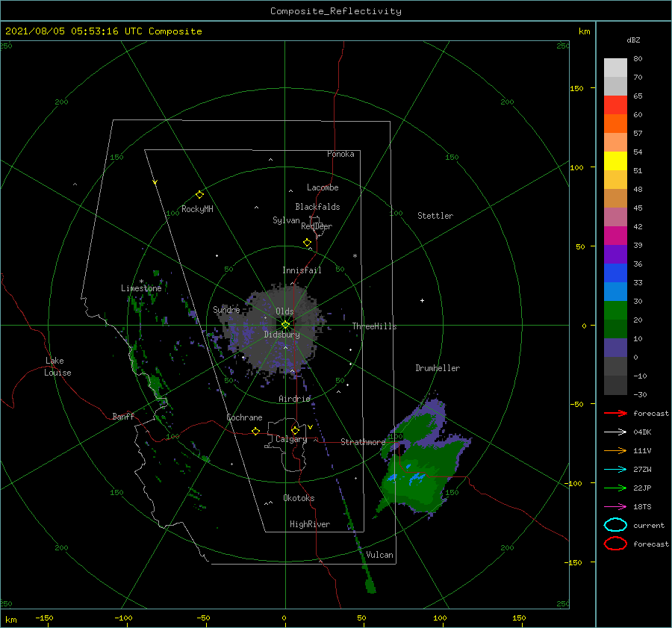672x628 pixels.
Task: Click the white 04DK arrow in legend
Action: pos(615,432)
